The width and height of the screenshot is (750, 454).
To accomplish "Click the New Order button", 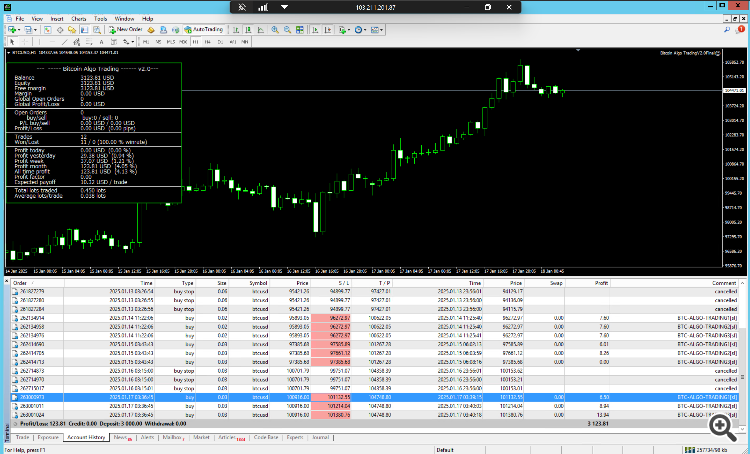I will point(126,30).
